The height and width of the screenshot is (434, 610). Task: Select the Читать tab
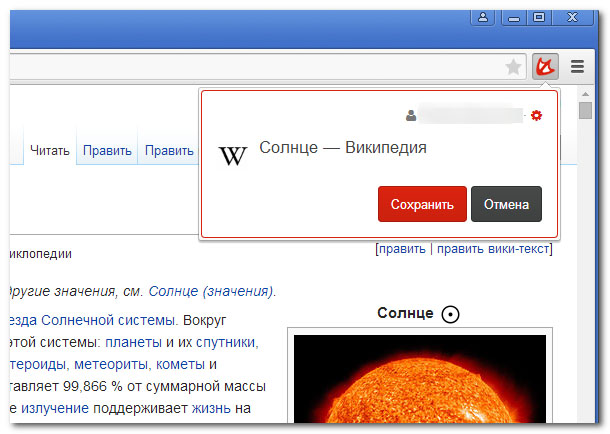(50, 150)
